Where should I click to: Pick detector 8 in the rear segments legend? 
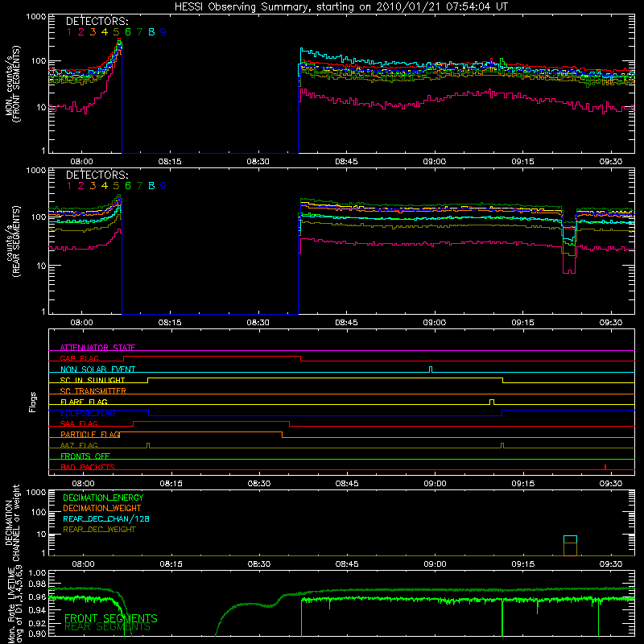[151, 186]
